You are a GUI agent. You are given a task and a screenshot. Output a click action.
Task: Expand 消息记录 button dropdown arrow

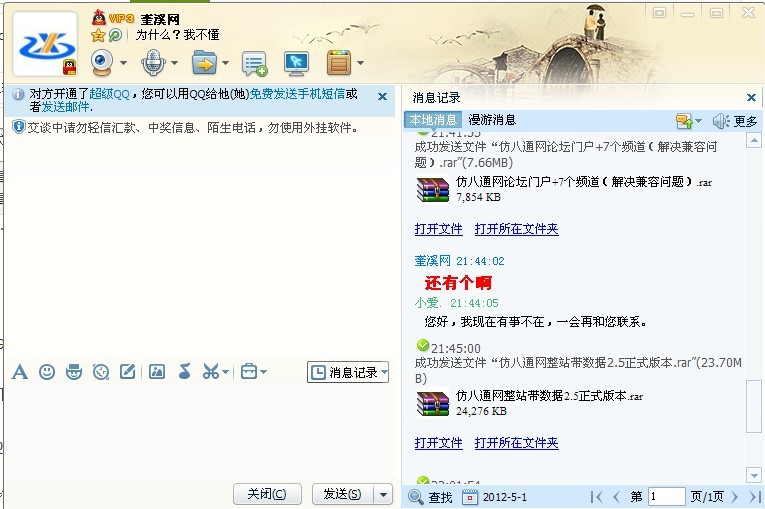pyautogui.click(x=384, y=372)
